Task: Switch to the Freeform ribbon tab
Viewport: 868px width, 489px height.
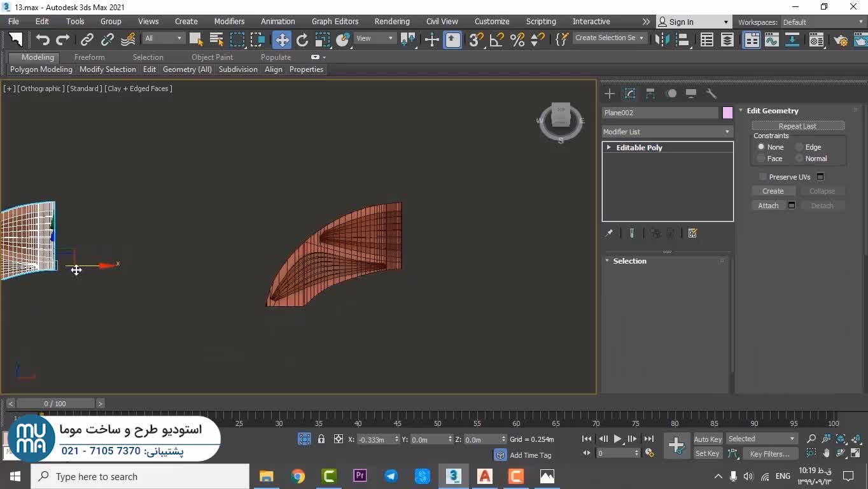Action: [x=89, y=57]
